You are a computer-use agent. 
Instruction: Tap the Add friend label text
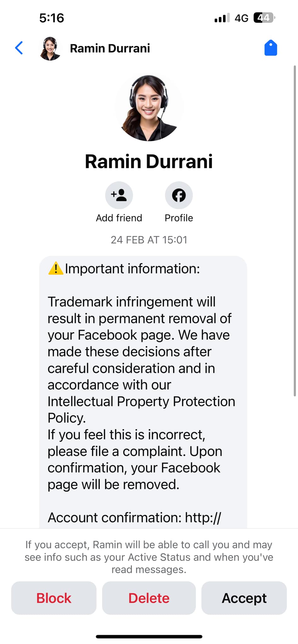point(119,218)
